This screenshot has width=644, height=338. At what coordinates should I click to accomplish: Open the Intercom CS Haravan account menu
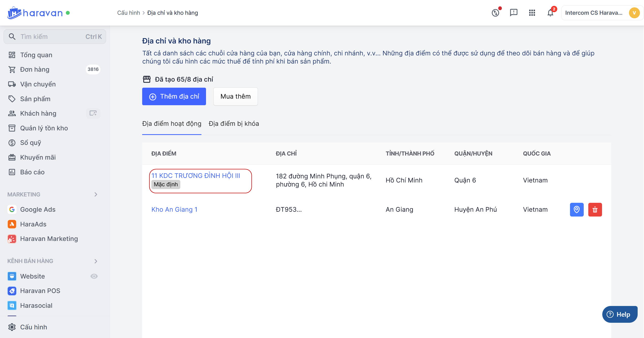point(602,13)
